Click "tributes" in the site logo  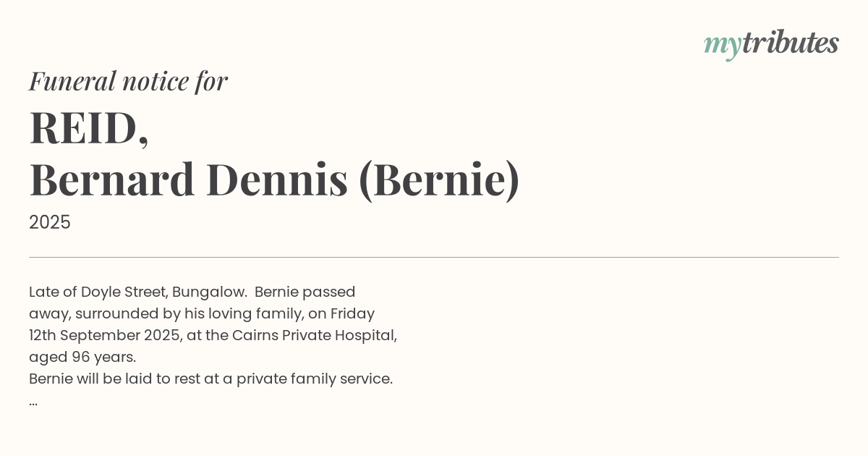pos(790,43)
